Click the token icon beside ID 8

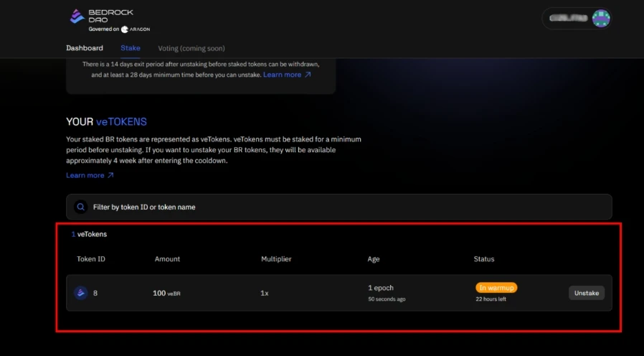point(81,293)
